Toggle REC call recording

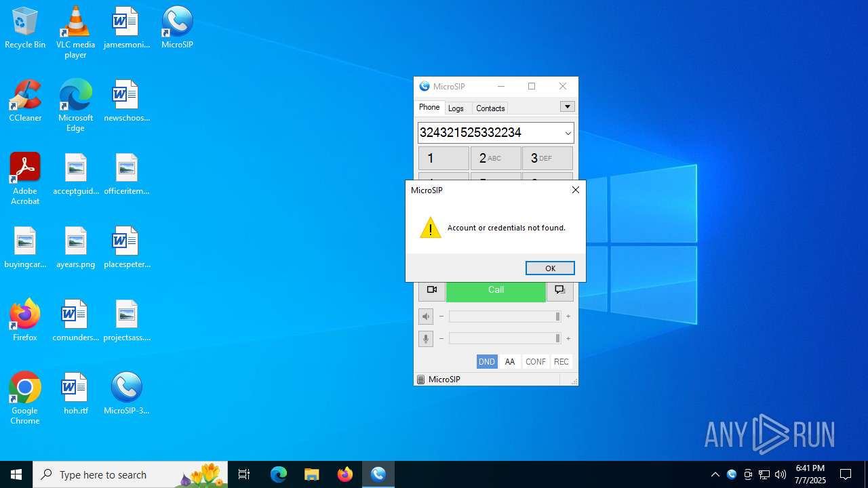tap(561, 362)
